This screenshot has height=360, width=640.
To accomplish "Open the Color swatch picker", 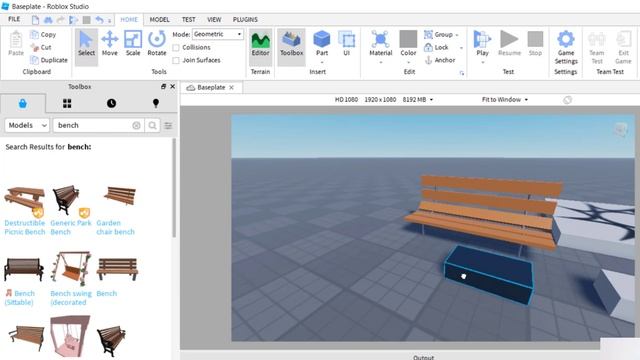I will (408, 39).
